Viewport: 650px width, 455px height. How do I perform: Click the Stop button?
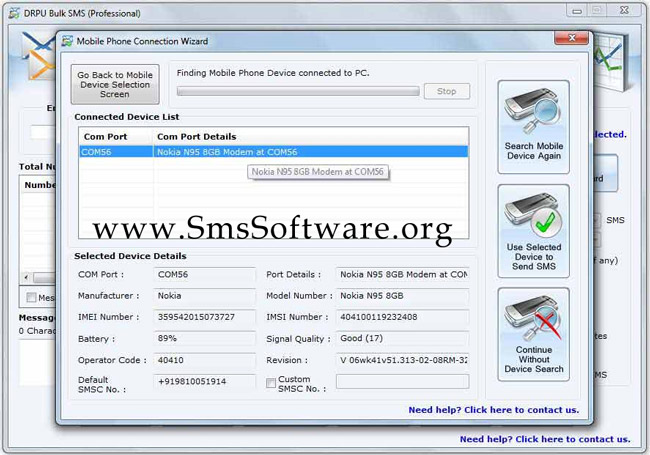point(446,91)
